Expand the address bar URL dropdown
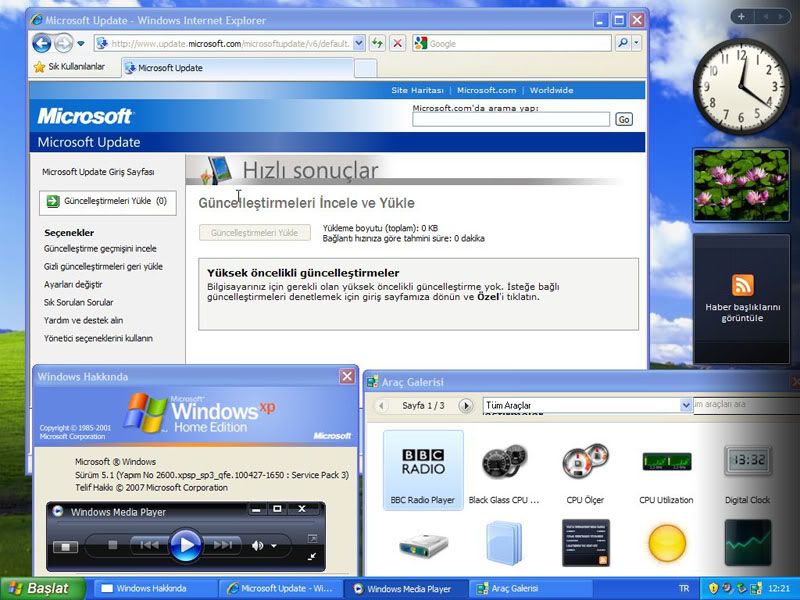This screenshot has width=800, height=600. pos(359,43)
